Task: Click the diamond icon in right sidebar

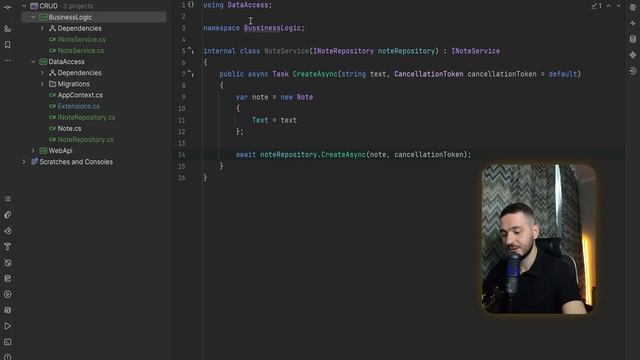Action: coord(633,55)
